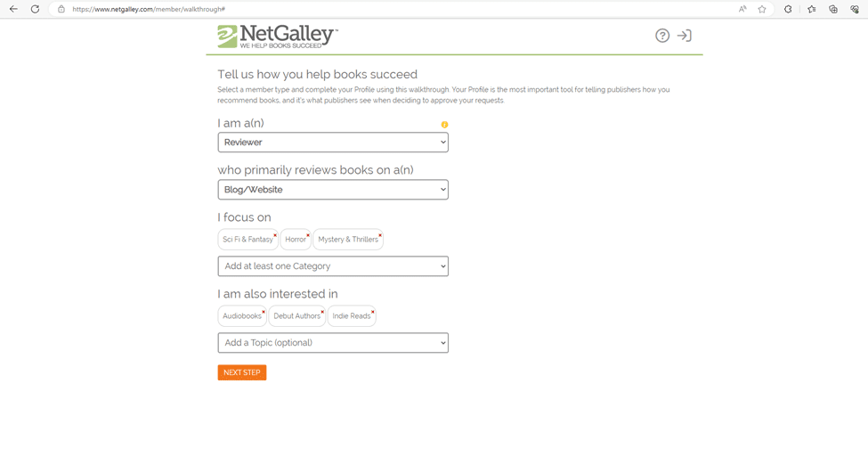868x457 pixels.
Task: Click the browser back arrow
Action: pyautogui.click(x=13, y=9)
